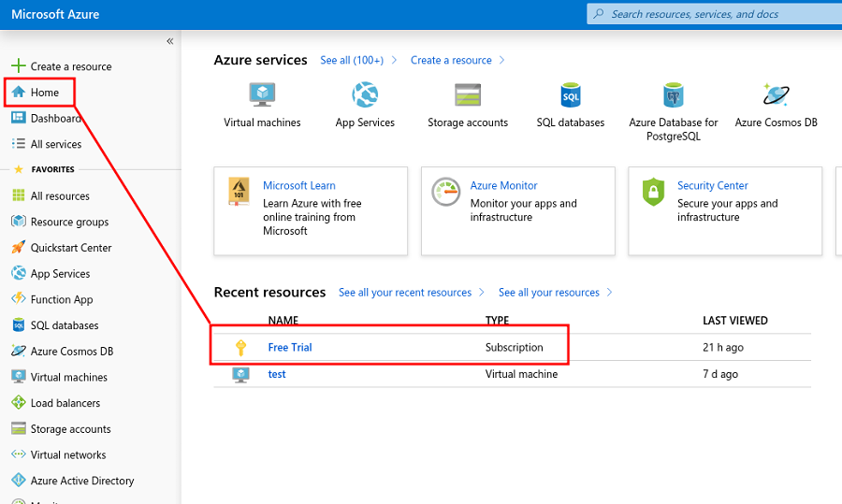This screenshot has width=842, height=504.
Task: Click the Function App lightning icon
Action: [19, 298]
